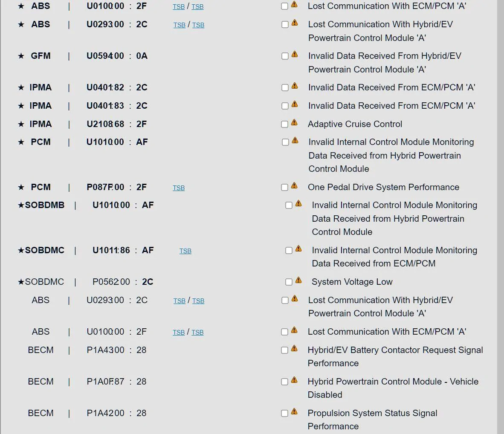
Task: Tick checkbox for starred ABS U0100:00
Action: (284, 6)
